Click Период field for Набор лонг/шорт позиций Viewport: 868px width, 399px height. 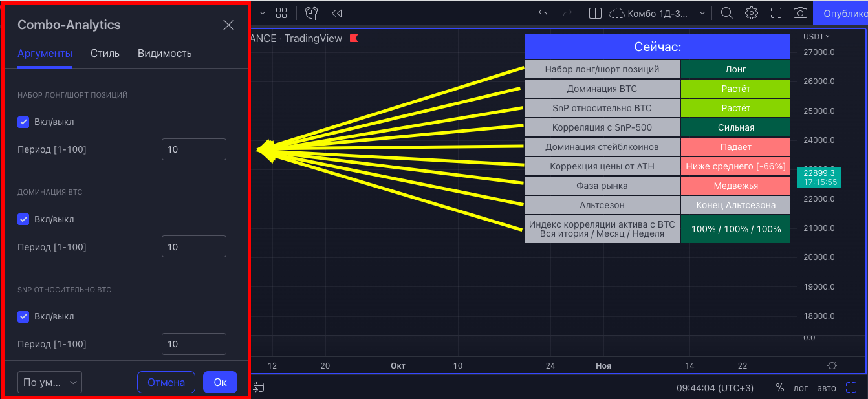[x=194, y=149]
